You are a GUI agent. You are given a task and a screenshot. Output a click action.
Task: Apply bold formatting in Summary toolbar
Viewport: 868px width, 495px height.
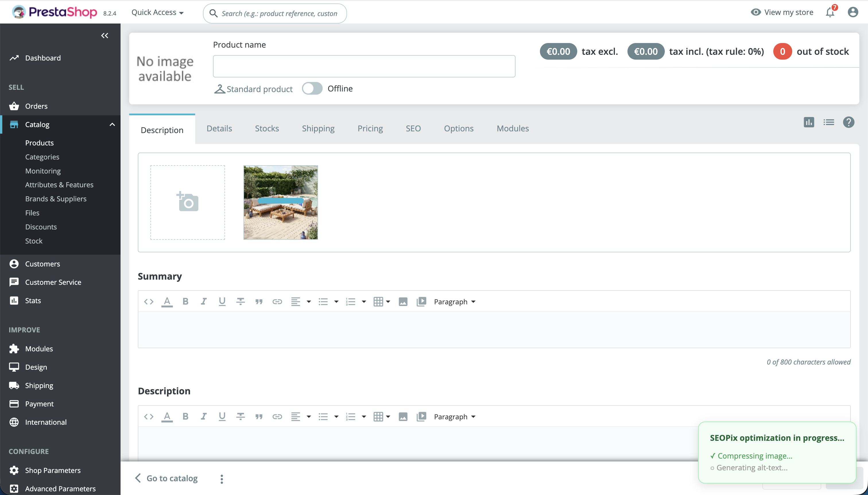tap(185, 301)
